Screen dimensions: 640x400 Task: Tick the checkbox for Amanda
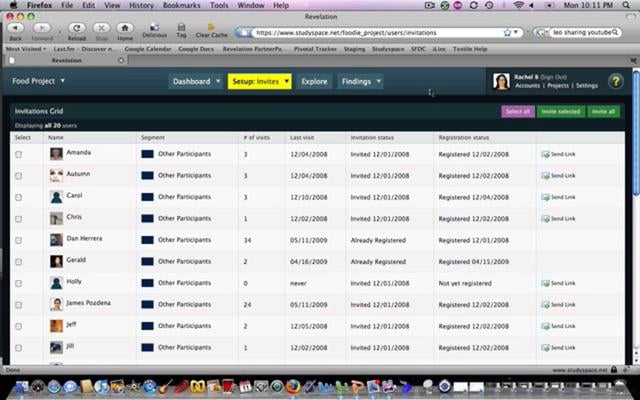[x=18, y=154]
